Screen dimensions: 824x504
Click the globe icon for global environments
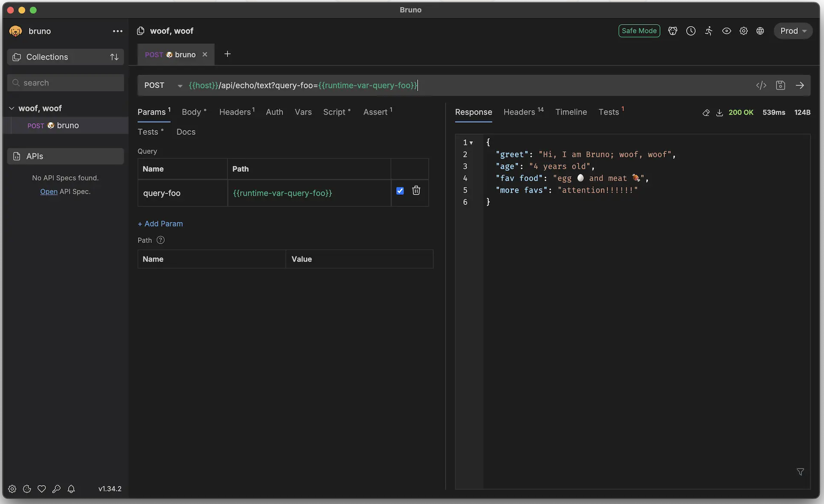pos(760,31)
